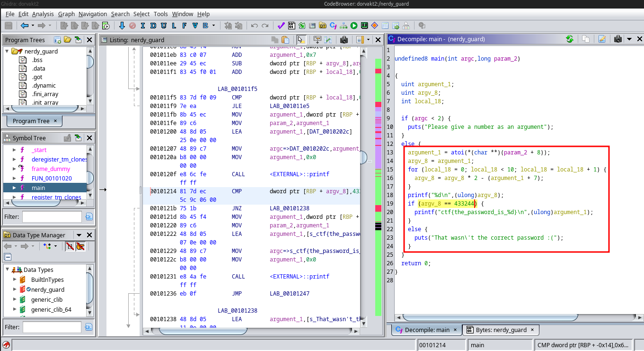
Task: Expand the main function node
Action: pyautogui.click(x=13, y=188)
